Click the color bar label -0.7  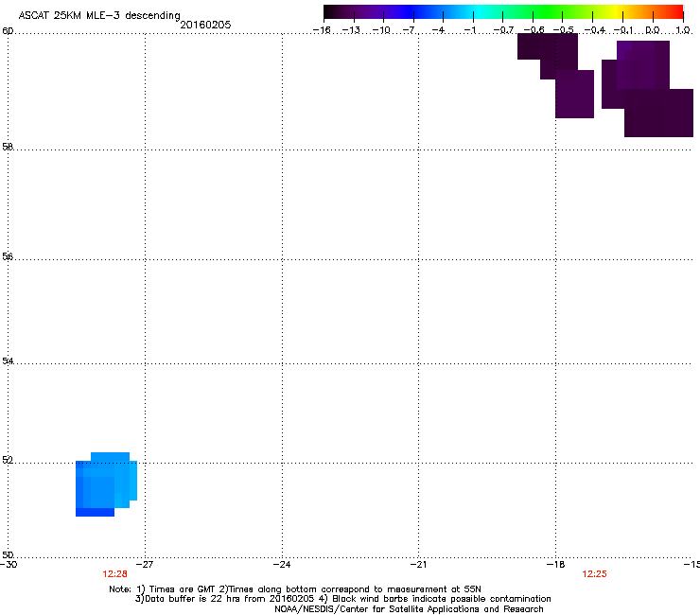click(503, 30)
